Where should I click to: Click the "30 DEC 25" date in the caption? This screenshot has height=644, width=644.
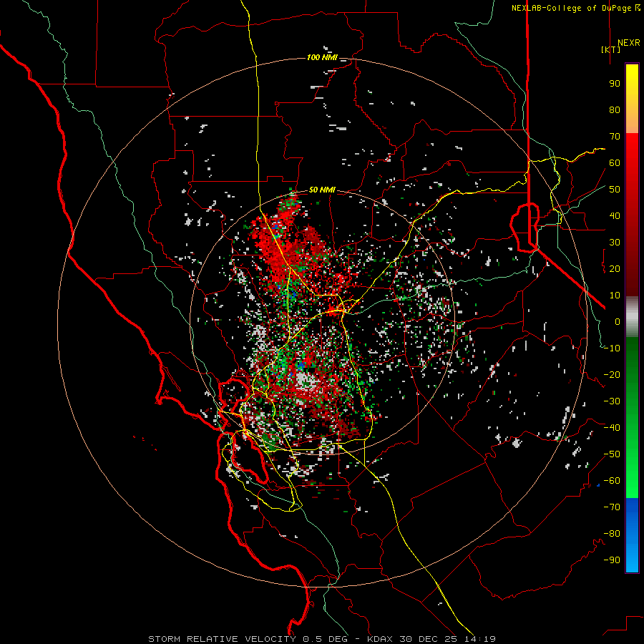click(x=429, y=639)
